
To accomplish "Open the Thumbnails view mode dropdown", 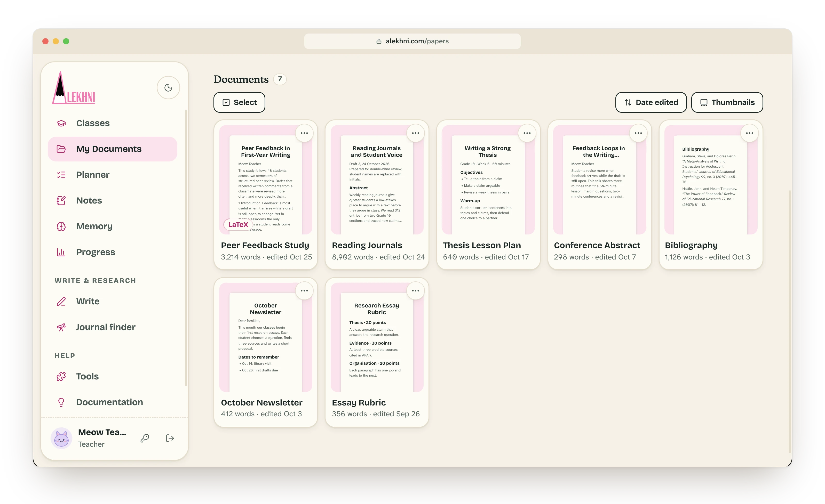I will (x=727, y=102).
